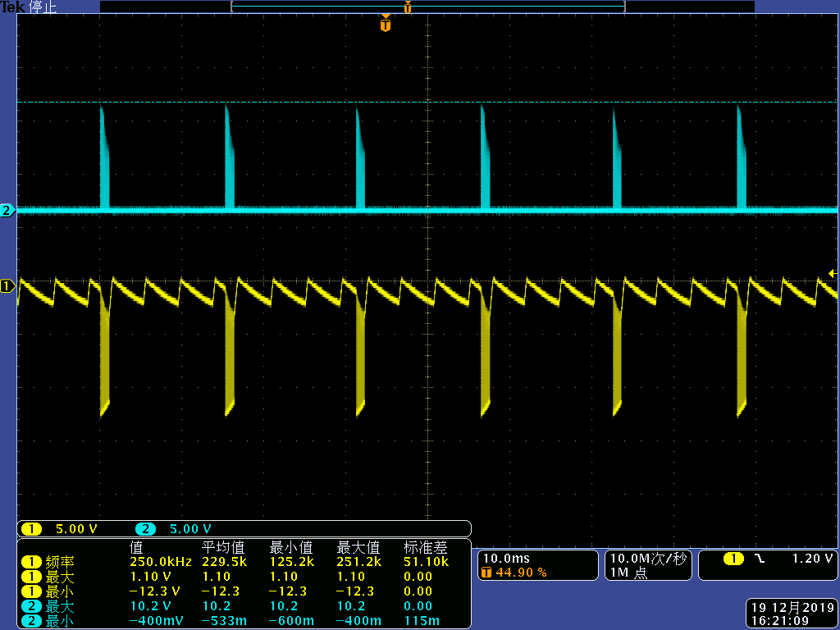Click the channel 1 badge beside yellow 最小
Image resolution: width=840 pixels, height=630 pixels.
click(x=31, y=592)
